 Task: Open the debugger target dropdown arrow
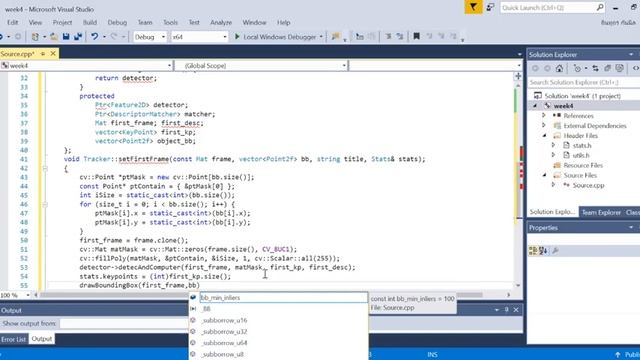click(321, 37)
